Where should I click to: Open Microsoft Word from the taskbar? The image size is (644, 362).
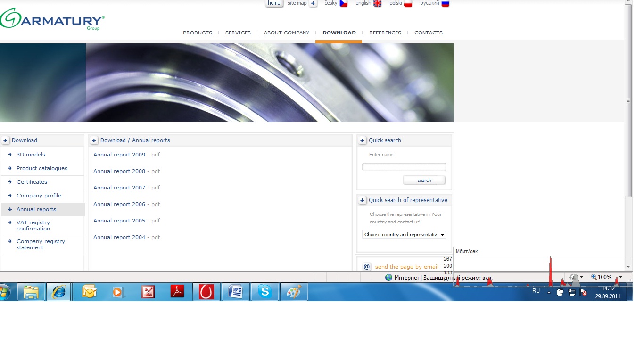(235, 292)
